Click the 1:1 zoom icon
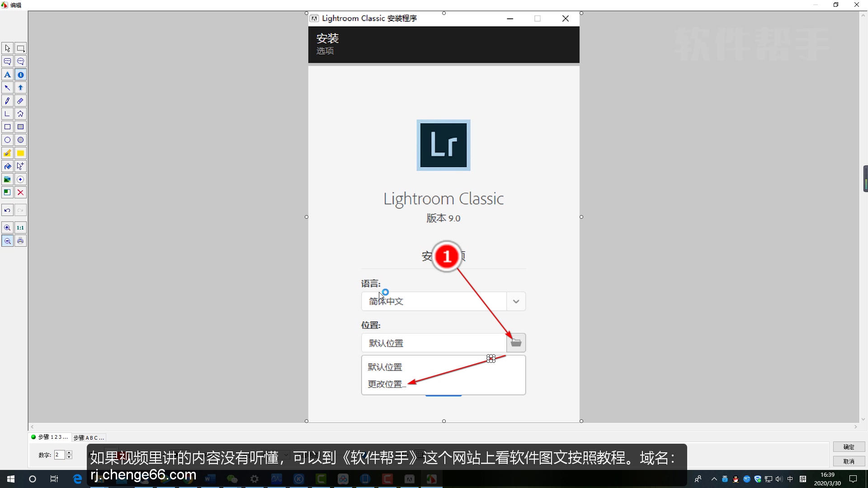 tap(20, 228)
